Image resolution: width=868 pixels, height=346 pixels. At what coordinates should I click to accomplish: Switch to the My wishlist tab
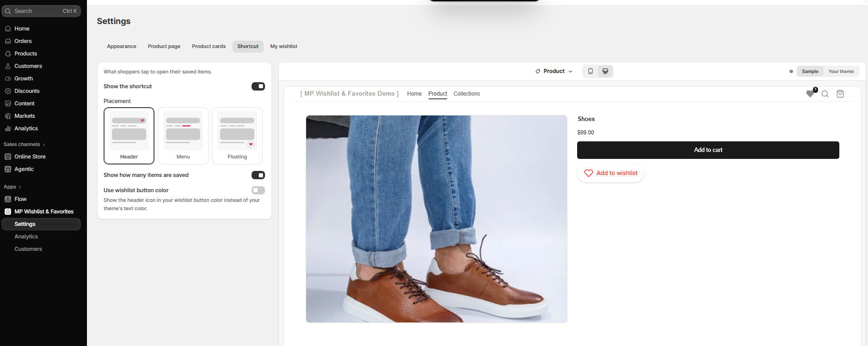[x=284, y=46]
